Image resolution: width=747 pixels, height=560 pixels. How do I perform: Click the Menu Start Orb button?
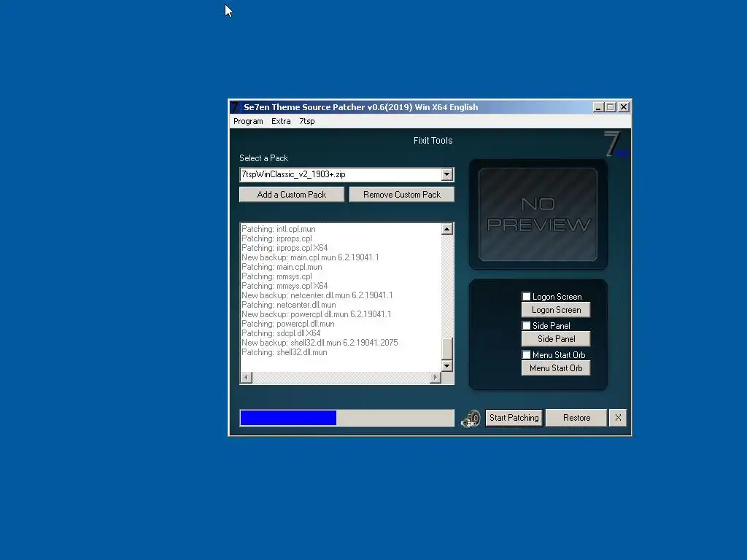(556, 368)
